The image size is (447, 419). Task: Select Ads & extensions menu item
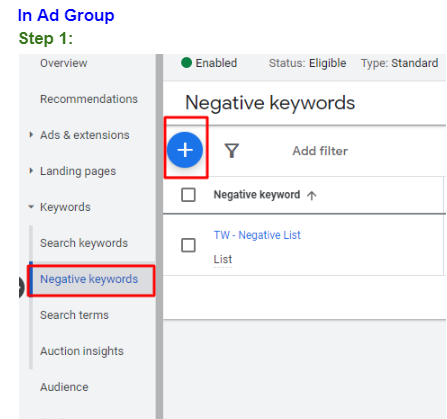click(85, 135)
